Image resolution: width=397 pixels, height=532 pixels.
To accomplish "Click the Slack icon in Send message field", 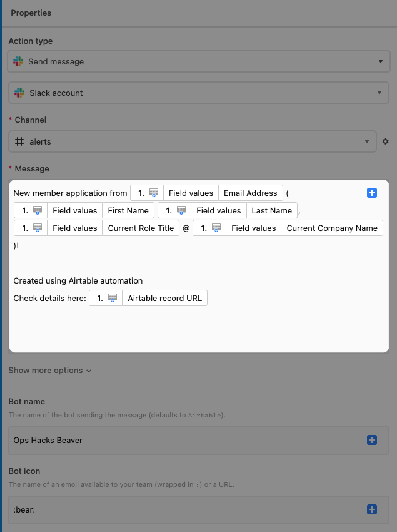I will coord(18,61).
